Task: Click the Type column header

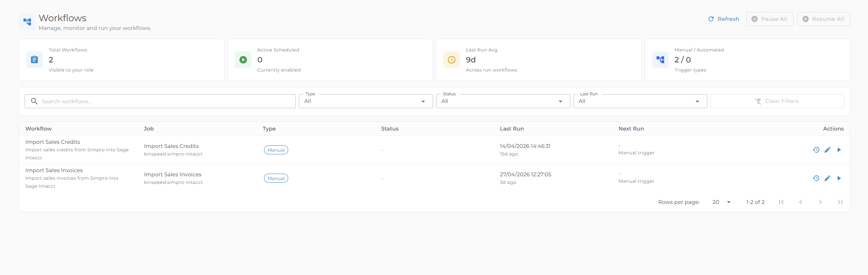Action: (269, 129)
